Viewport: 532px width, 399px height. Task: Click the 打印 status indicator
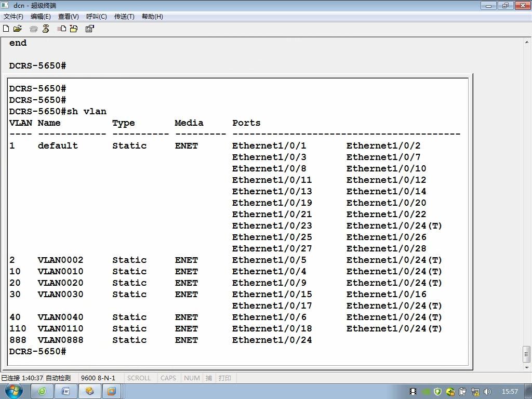point(224,378)
